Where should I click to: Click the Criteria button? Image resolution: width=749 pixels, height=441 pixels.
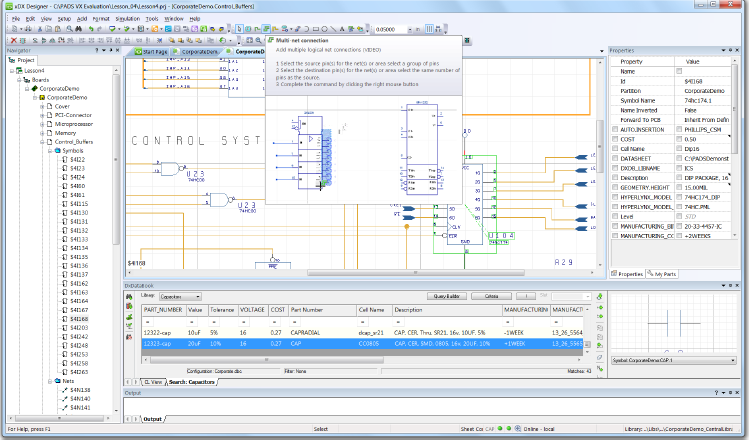pyautogui.click(x=491, y=297)
